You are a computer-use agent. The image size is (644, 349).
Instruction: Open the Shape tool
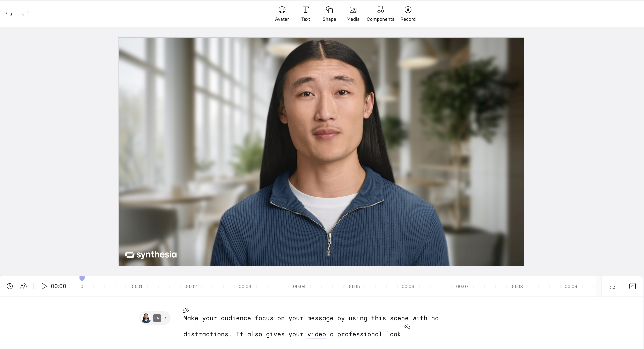click(x=329, y=14)
